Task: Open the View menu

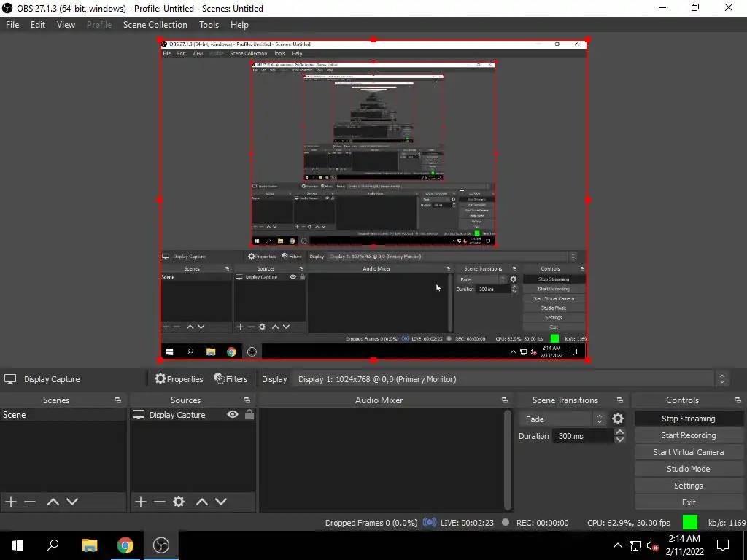Action: (66, 24)
